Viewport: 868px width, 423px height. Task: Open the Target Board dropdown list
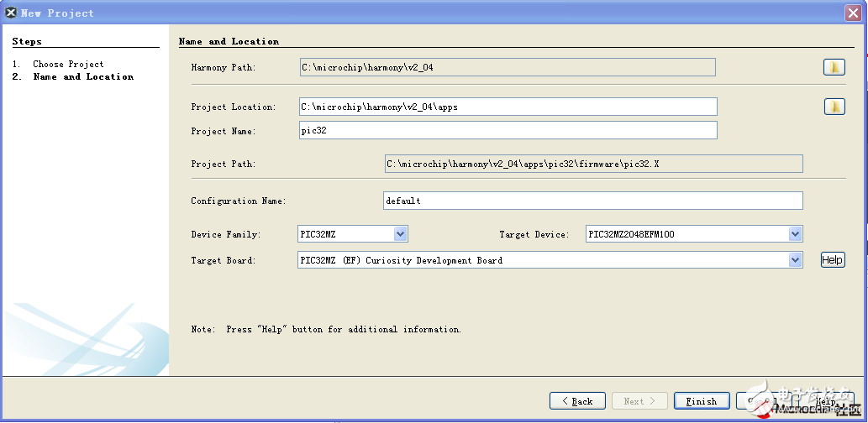pyautogui.click(x=794, y=260)
